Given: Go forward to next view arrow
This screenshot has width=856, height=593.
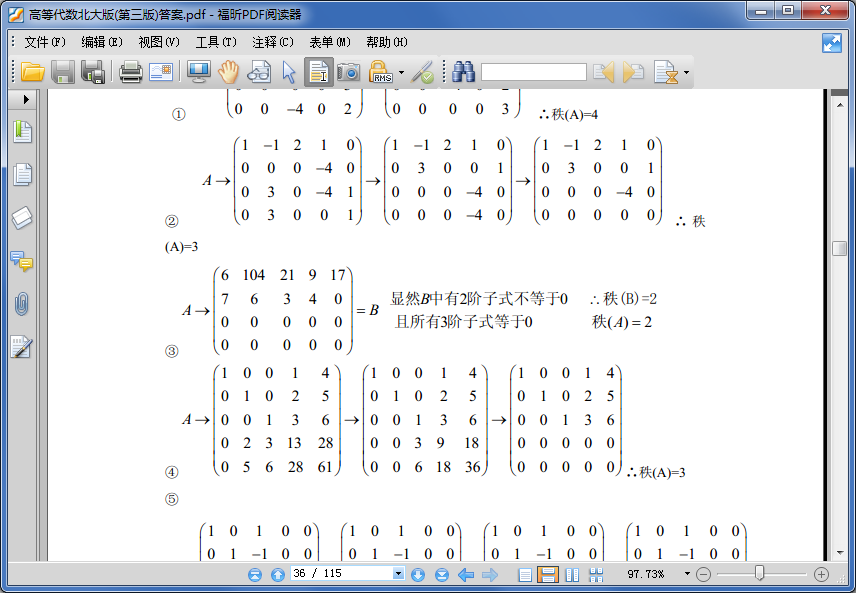Looking at the screenshot, I should coord(490,574).
